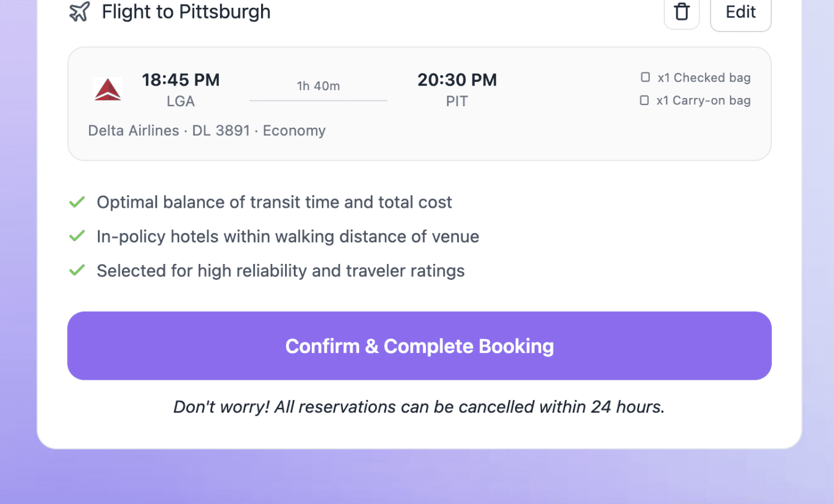
Task: Click the PIT arrival airport code
Action: [x=457, y=102]
